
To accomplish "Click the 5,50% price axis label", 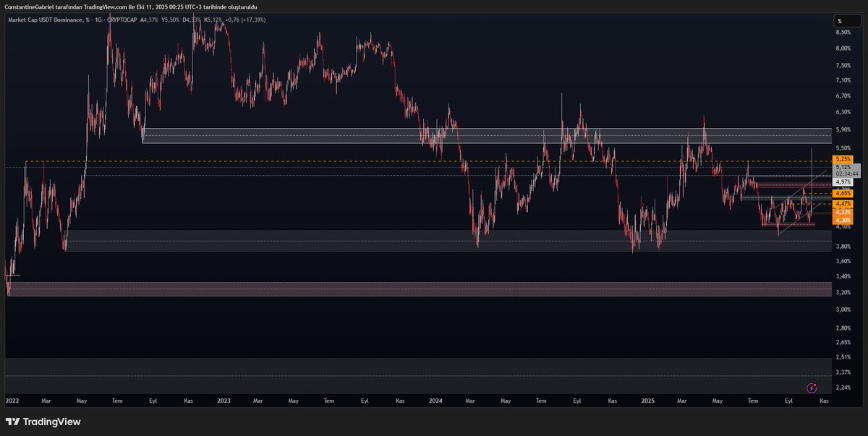I will click(x=843, y=148).
